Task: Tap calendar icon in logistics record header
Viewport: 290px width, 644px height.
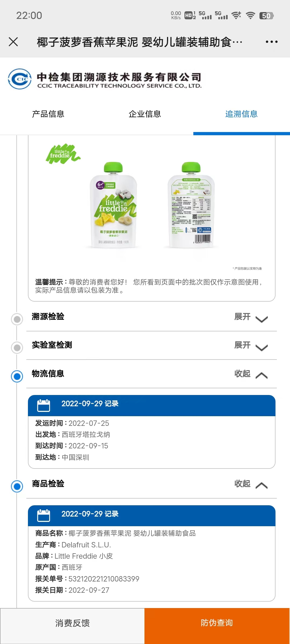Action: click(x=44, y=405)
